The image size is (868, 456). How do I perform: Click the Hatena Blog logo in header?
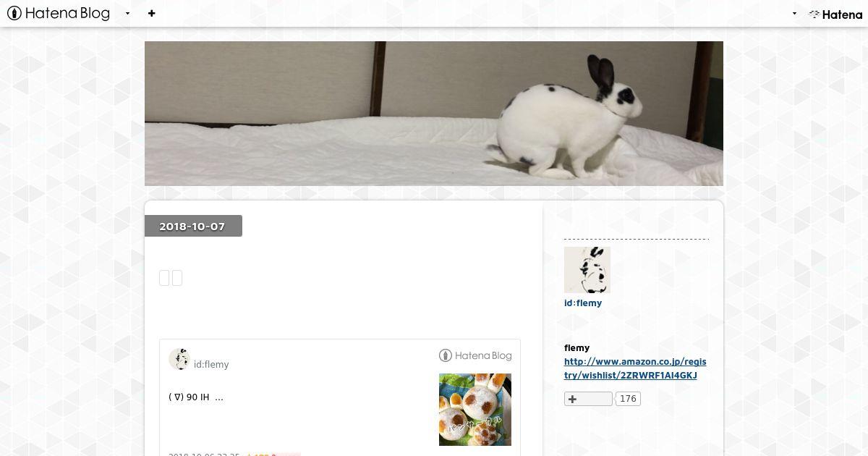(59, 13)
